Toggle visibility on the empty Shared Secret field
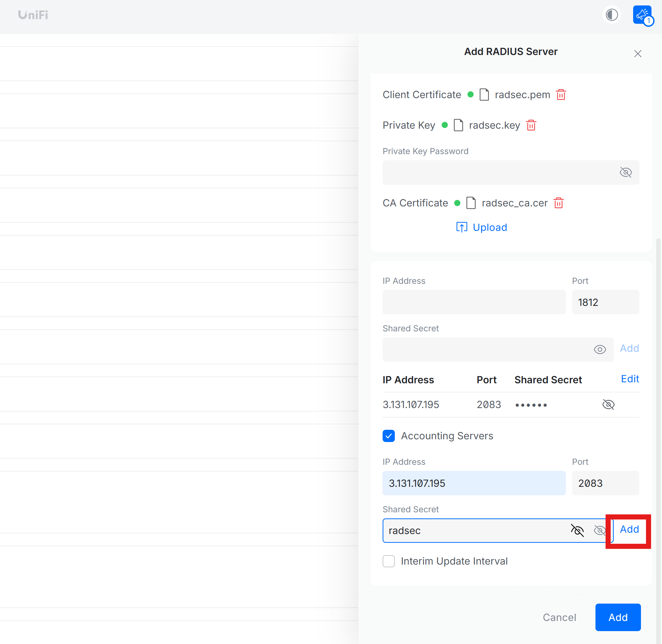Image resolution: width=662 pixels, height=644 pixels. (x=600, y=349)
